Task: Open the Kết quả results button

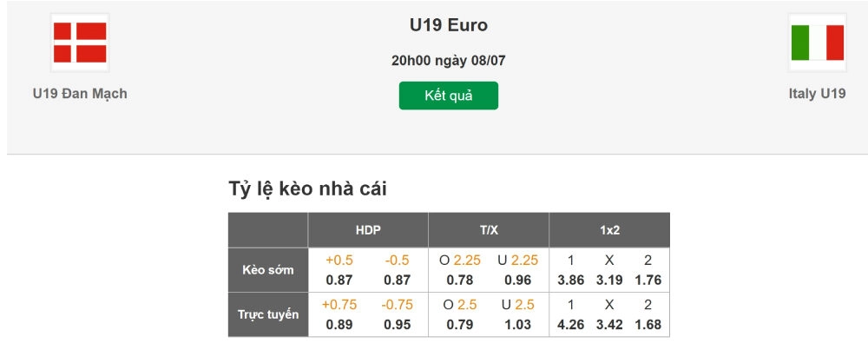Action: point(449,96)
